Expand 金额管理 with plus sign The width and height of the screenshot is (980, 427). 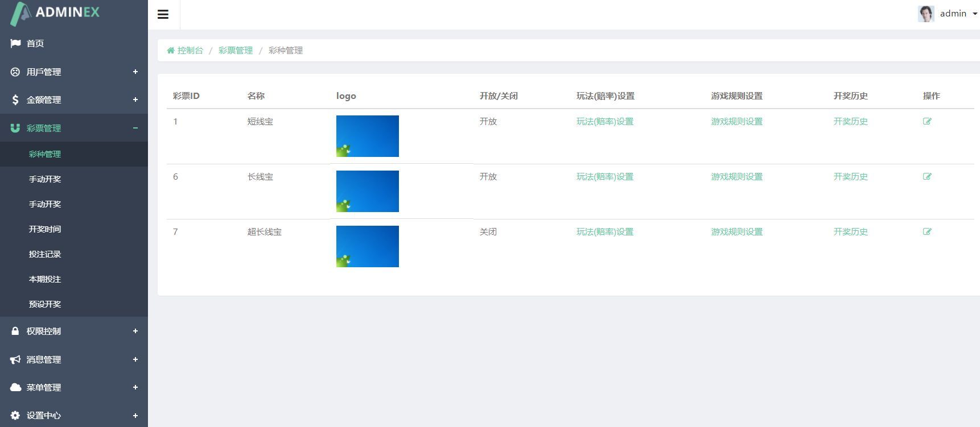135,100
